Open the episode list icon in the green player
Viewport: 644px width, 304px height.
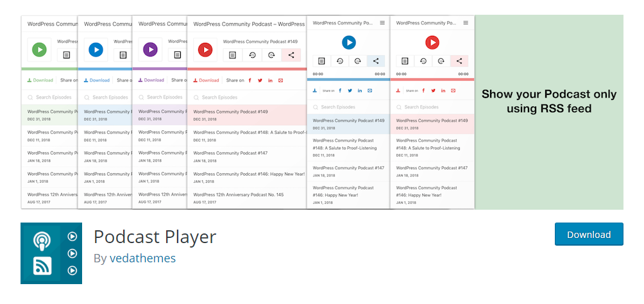pos(67,55)
